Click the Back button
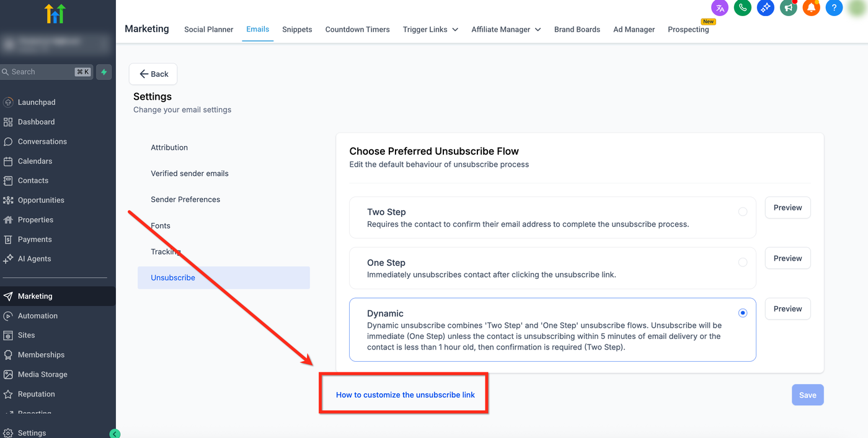Viewport: 868px width, 438px height. click(x=153, y=74)
